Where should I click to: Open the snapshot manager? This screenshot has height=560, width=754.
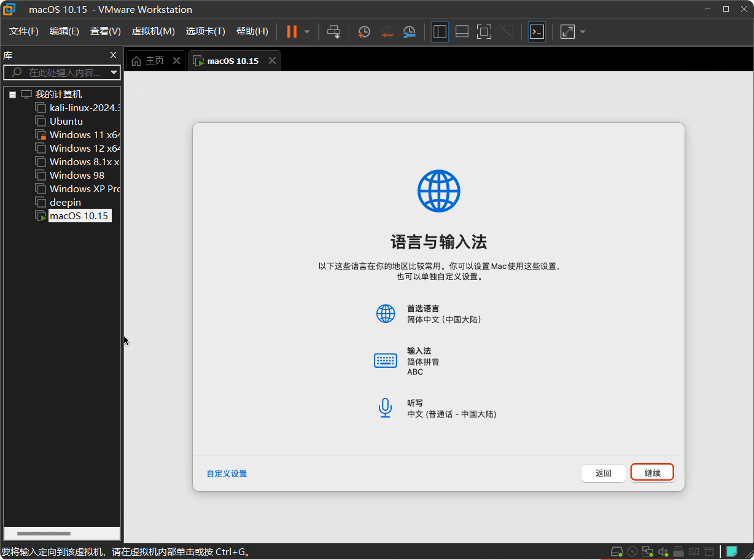pyautogui.click(x=409, y=31)
